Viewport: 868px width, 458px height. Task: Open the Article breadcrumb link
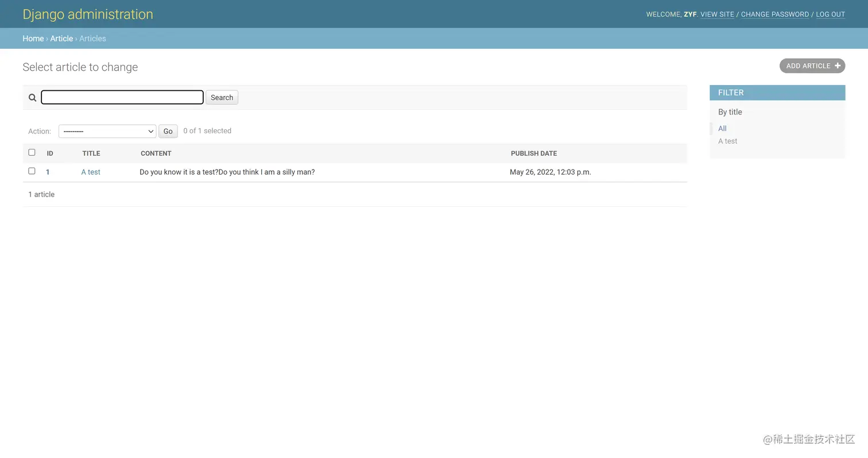pyautogui.click(x=61, y=39)
